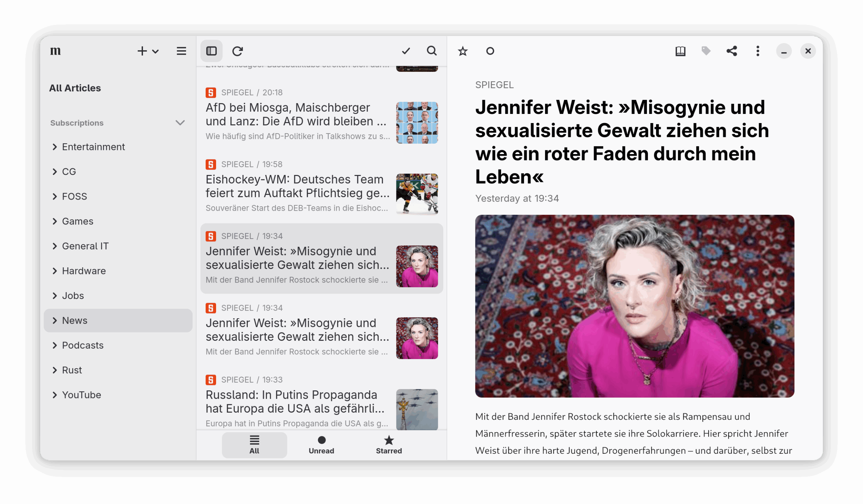
Task: Minimize the Newsflash window
Action: [783, 51]
